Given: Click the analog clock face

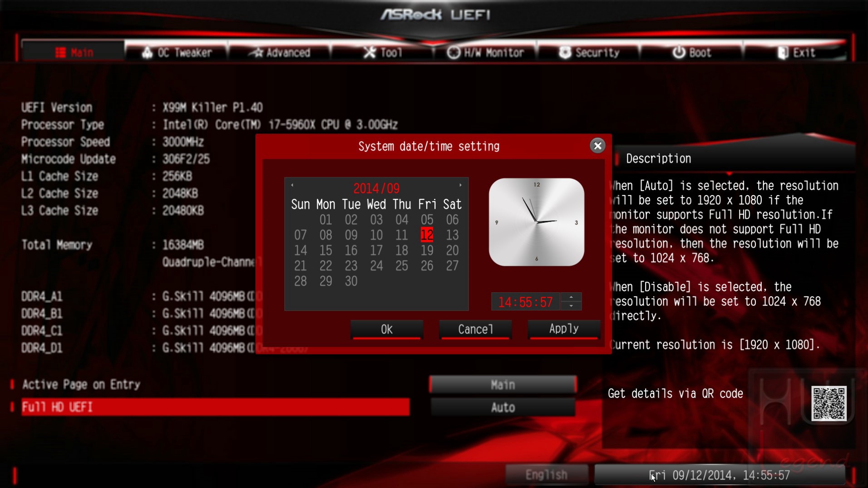Looking at the screenshot, I should coord(537,222).
